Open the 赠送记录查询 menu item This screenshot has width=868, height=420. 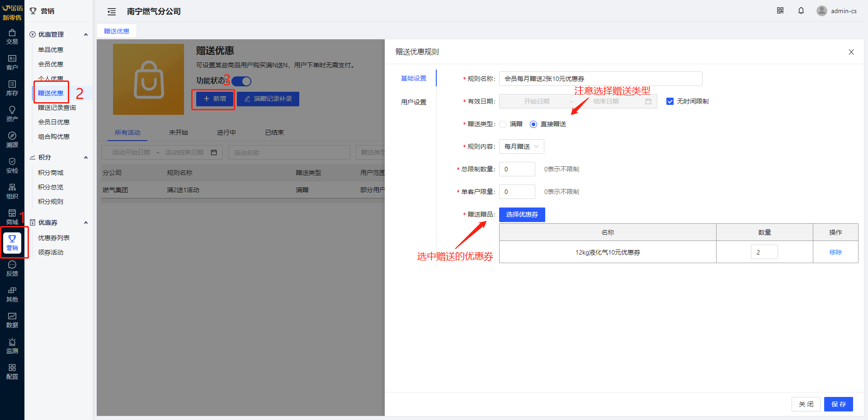point(57,108)
